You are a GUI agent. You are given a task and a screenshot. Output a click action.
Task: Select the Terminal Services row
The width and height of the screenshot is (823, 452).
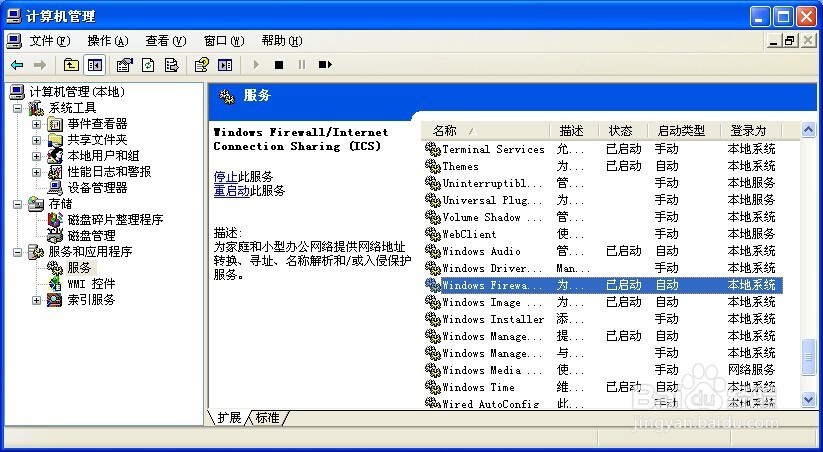604,149
